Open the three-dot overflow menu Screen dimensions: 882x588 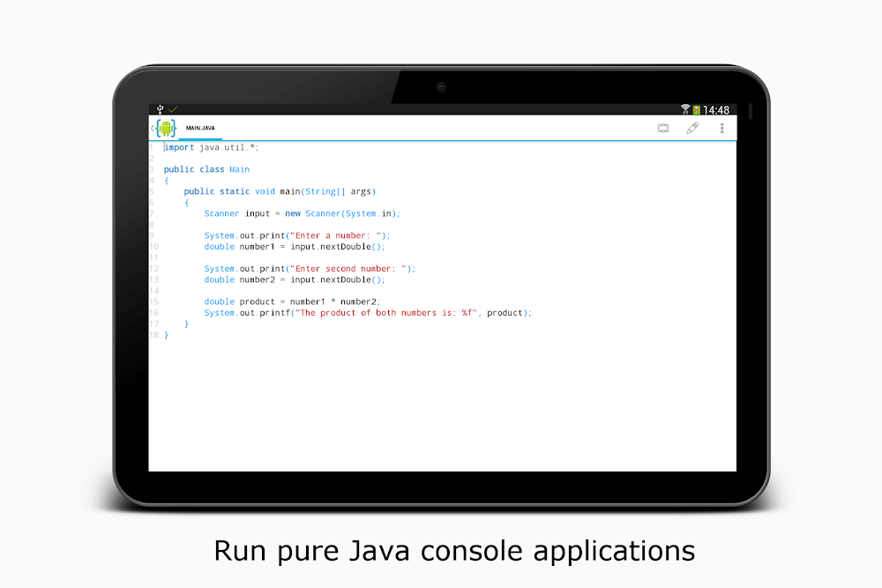click(721, 128)
